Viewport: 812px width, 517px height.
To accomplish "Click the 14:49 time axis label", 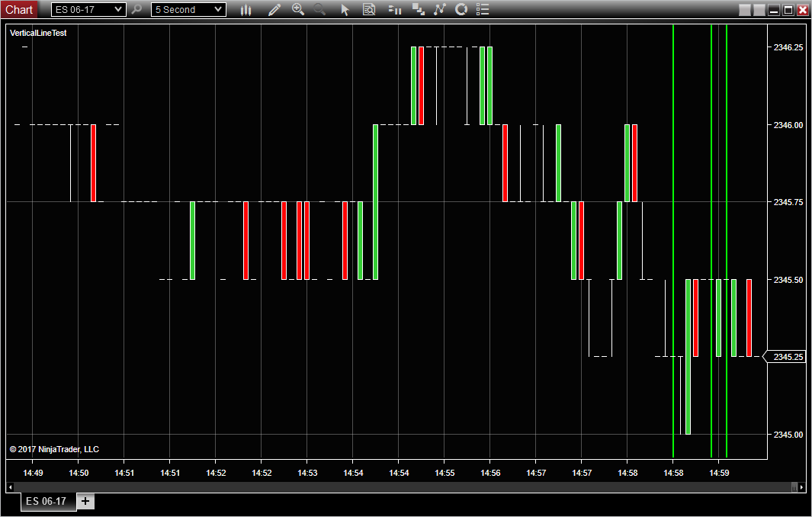I will click(x=33, y=473).
